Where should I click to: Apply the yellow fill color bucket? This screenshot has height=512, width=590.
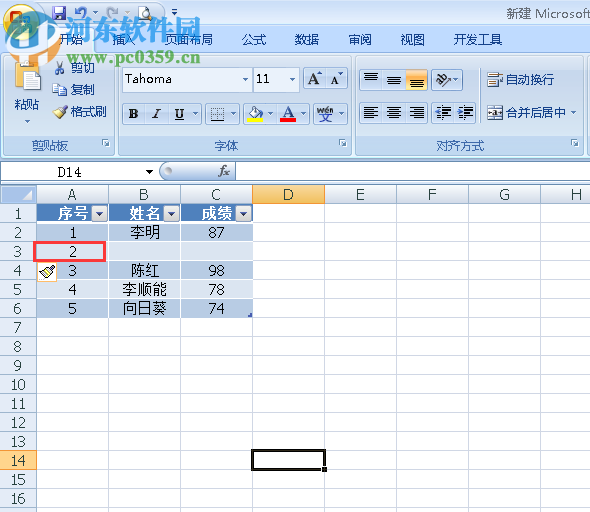[255, 114]
